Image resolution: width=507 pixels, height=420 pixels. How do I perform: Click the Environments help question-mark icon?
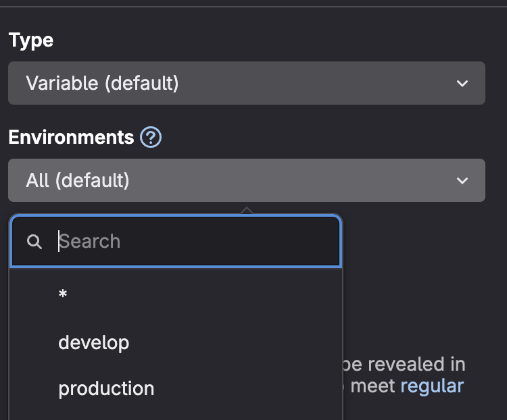point(151,138)
